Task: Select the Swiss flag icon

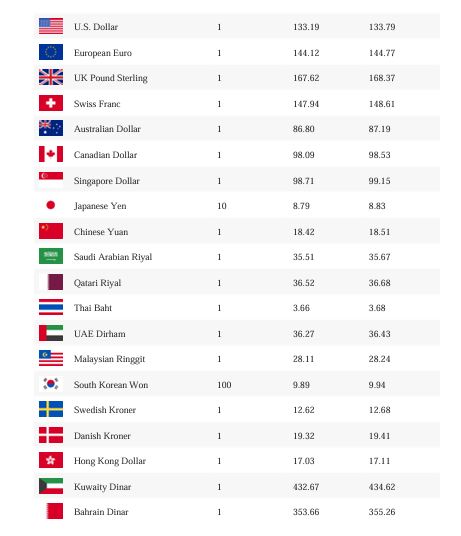Action: [x=51, y=103]
